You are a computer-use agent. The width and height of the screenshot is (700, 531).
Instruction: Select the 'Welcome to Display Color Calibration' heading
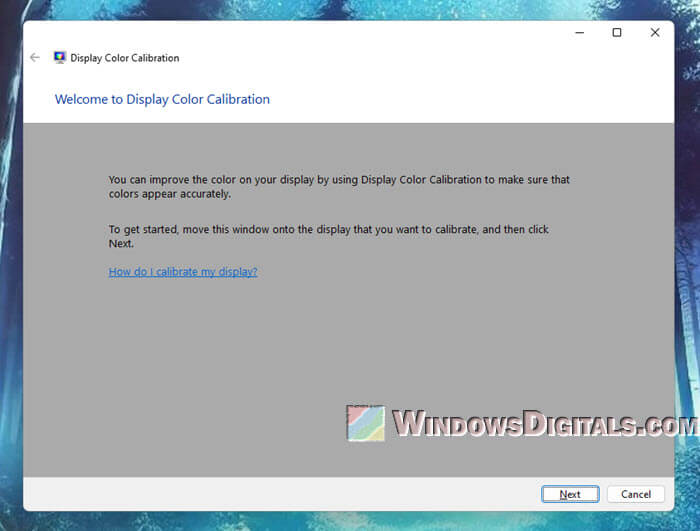coord(162,99)
